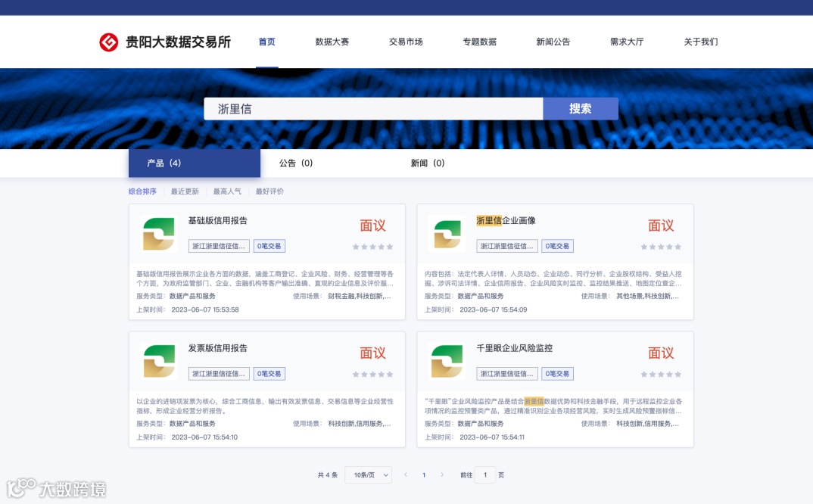Click 面议 price on 发票版信用报告

[x=372, y=353]
